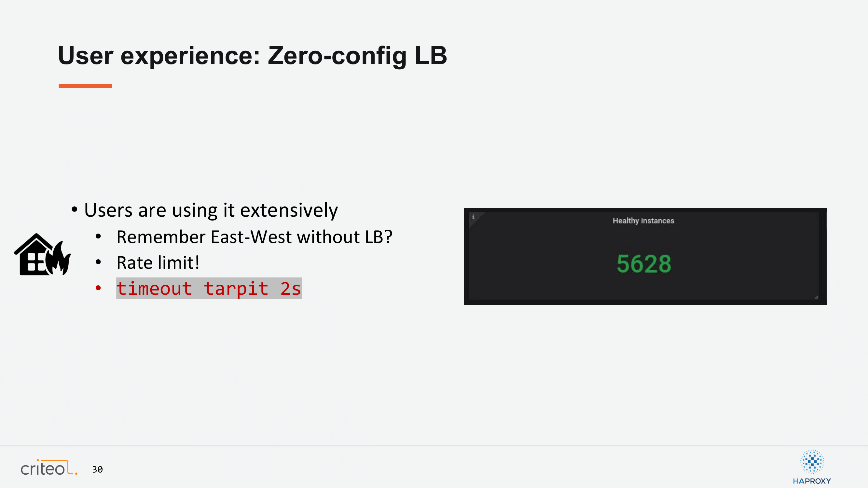Screen dimensions: 868x488
Task: Click the 'Healthy instances' panel title
Action: point(643,221)
